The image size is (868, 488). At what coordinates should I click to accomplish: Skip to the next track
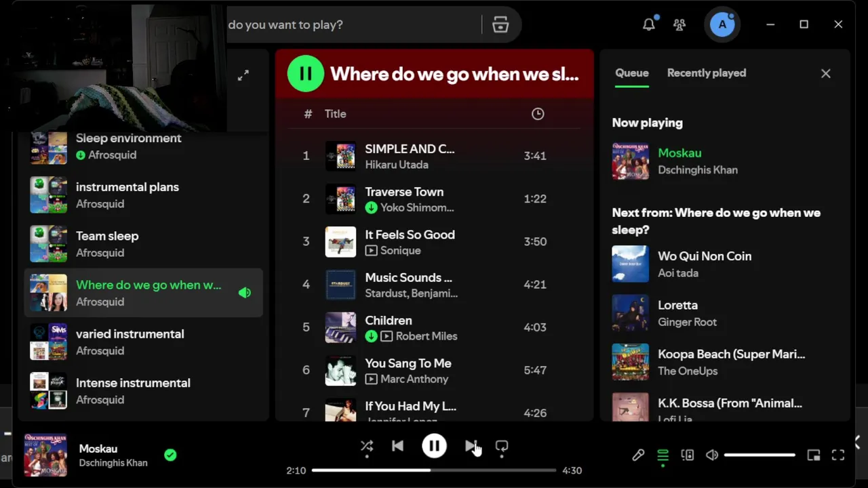tap(471, 446)
